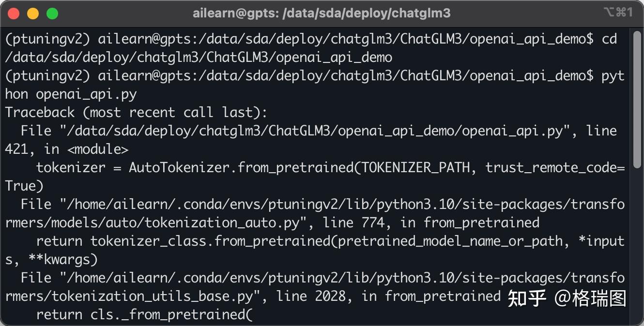
Task: Click the "421, in <module>" text
Action: click(67, 149)
